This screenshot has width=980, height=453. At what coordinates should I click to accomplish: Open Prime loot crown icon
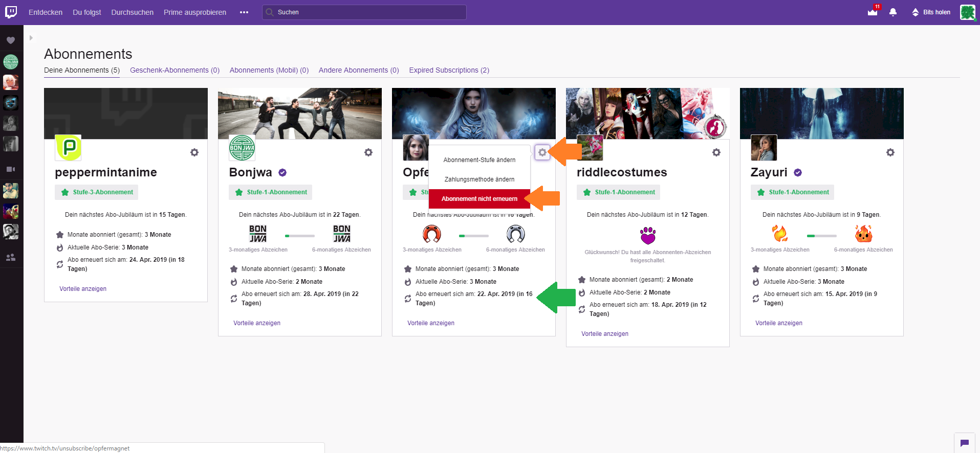pyautogui.click(x=873, y=12)
